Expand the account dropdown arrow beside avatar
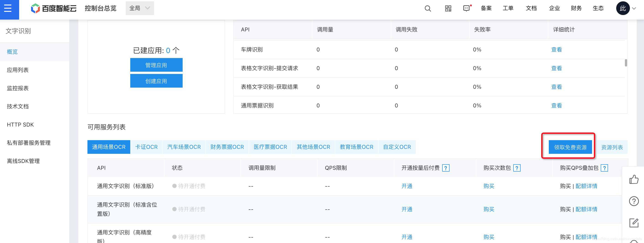The image size is (644, 243). 634,8
